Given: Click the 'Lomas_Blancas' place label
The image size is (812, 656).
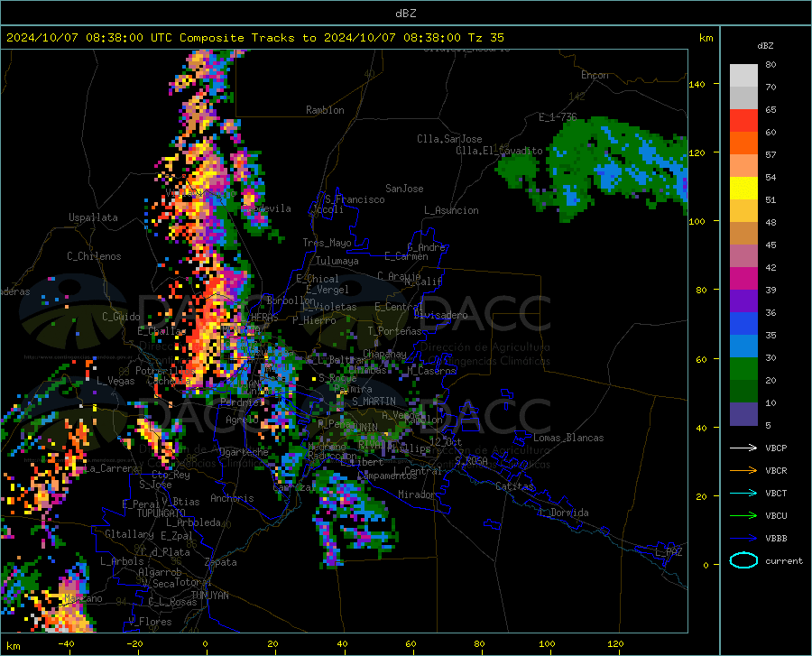Looking at the screenshot, I should click(x=568, y=438).
